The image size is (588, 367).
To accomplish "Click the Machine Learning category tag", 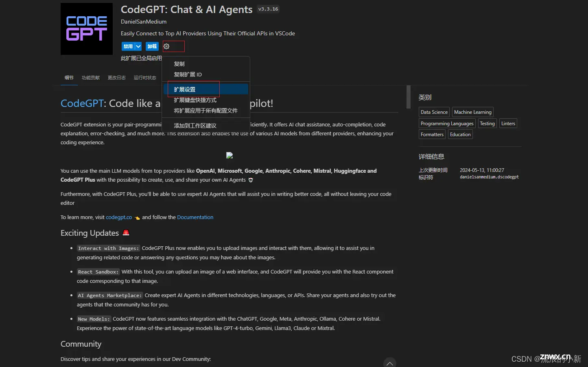I will pyautogui.click(x=473, y=112).
